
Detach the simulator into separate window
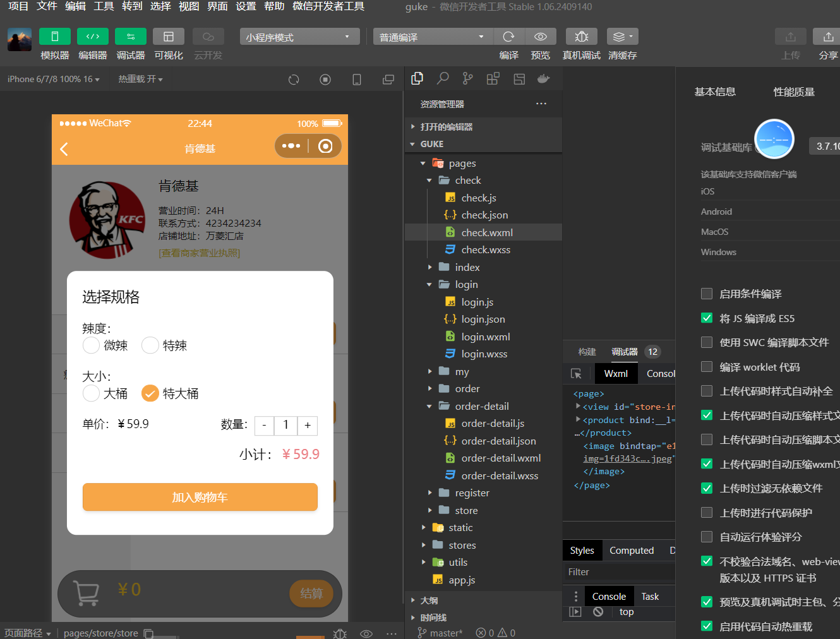(388, 80)
